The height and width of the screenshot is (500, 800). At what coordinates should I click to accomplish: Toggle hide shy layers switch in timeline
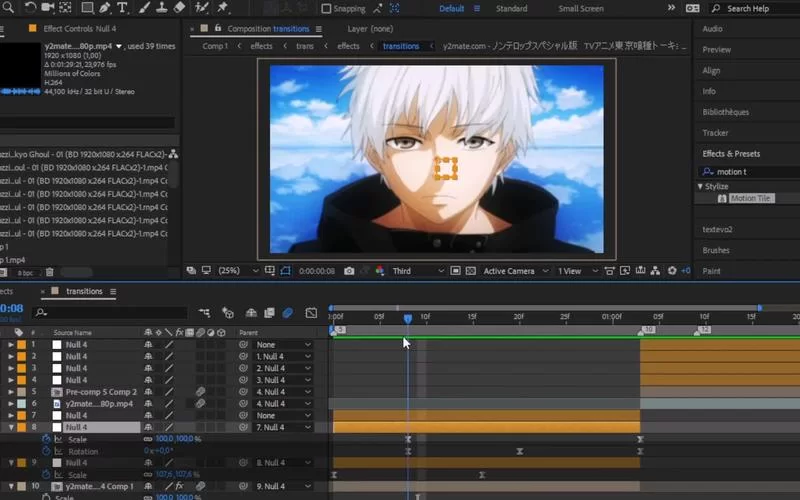(251, 313)
